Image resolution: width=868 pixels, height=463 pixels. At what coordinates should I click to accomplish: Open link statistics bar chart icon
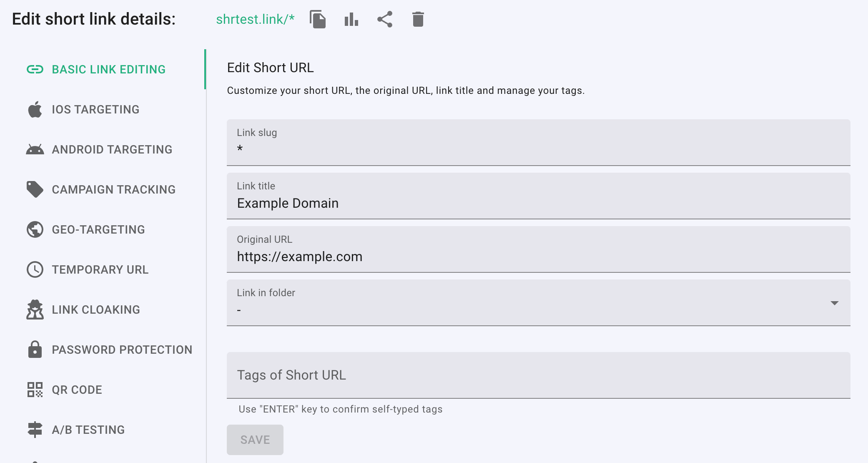(351, 19)
